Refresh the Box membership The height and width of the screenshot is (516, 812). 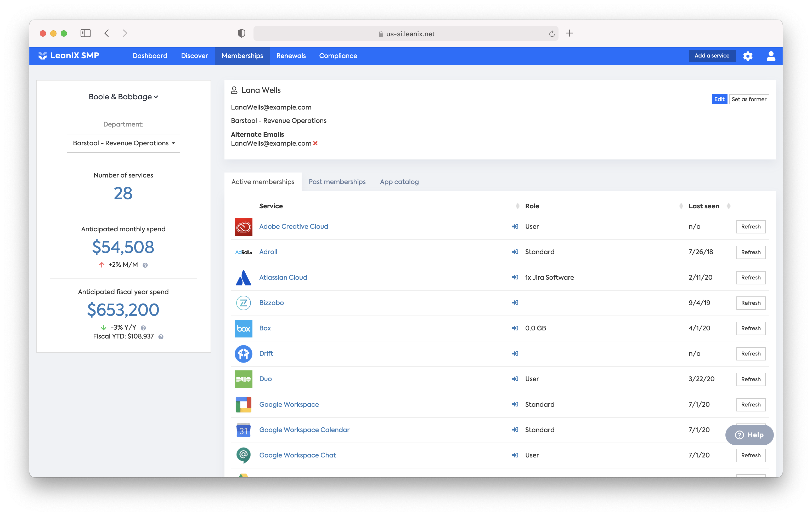(751, 329)
